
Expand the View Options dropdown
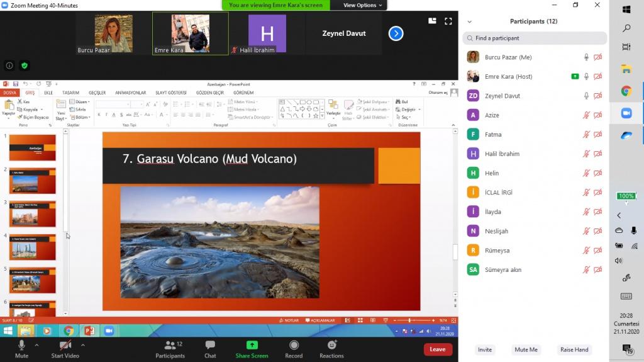[x=362, y=5]
